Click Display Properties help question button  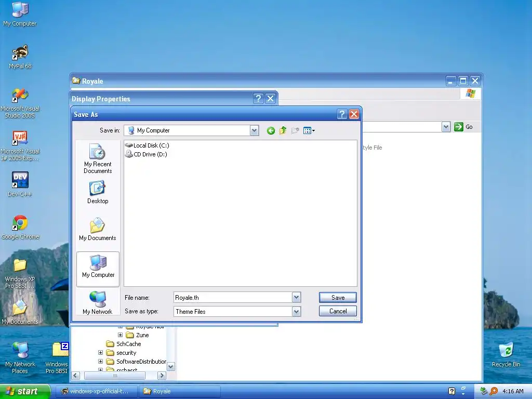click(x=258, y=99)
